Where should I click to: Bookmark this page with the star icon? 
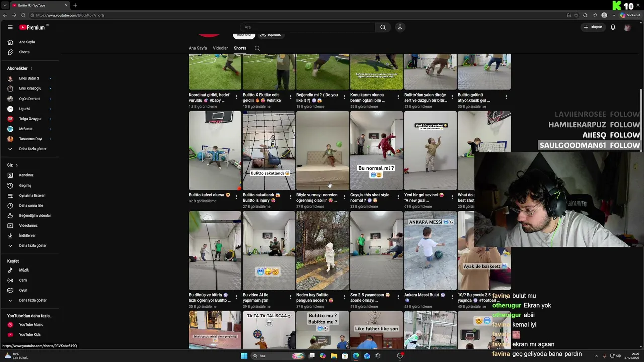pos(576,15)
